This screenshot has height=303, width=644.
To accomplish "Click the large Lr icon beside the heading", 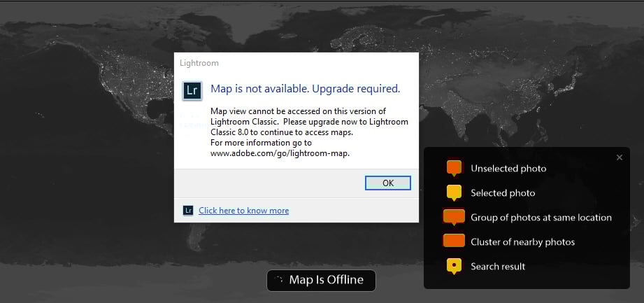I will [192, 90].
